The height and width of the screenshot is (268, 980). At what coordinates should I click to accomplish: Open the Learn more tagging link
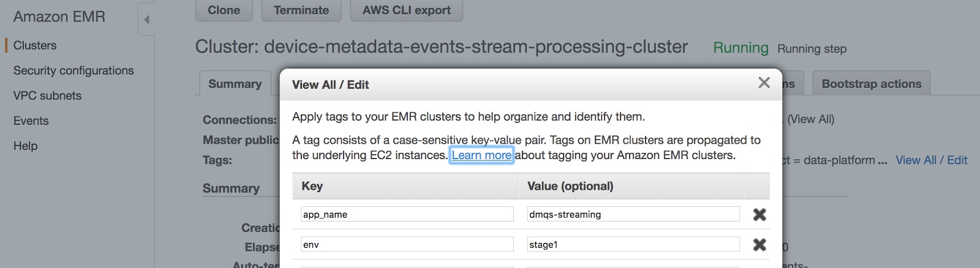[481, 155]
